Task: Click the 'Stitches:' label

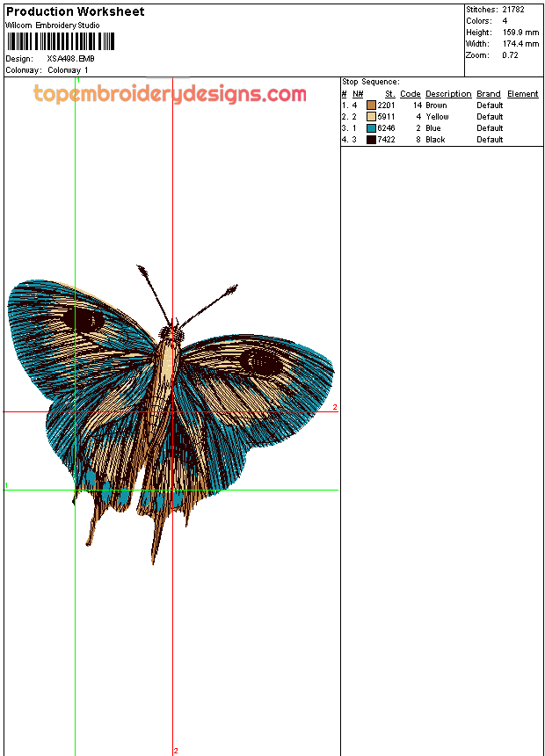Action: [482, 9]
